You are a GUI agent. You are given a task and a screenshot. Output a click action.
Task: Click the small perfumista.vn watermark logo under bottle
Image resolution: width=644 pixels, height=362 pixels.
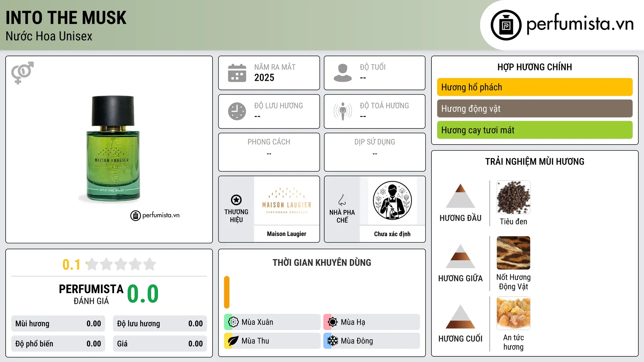pyautogui.click(x=155, y=216)
